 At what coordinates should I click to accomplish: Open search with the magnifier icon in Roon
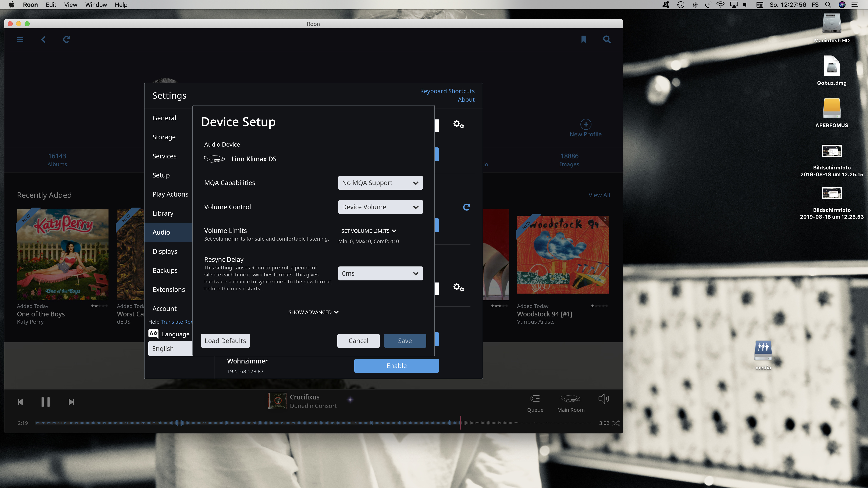(607, 39)
